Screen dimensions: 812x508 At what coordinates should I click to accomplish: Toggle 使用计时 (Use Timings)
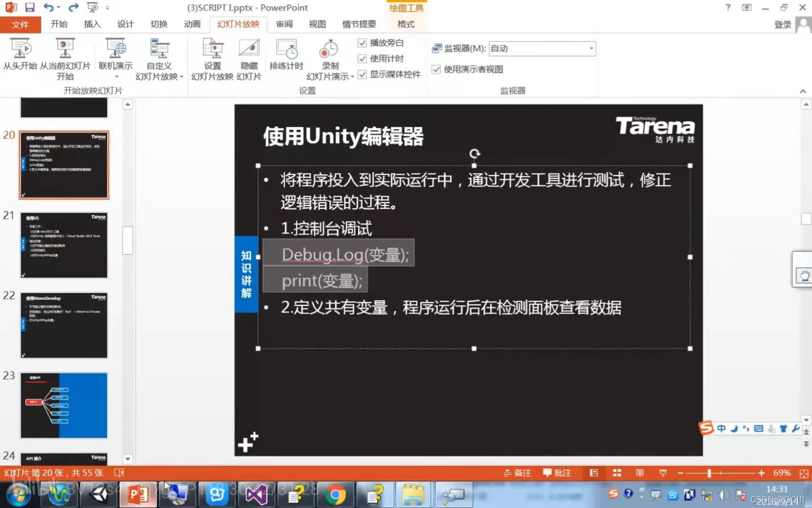coord(362,58)
